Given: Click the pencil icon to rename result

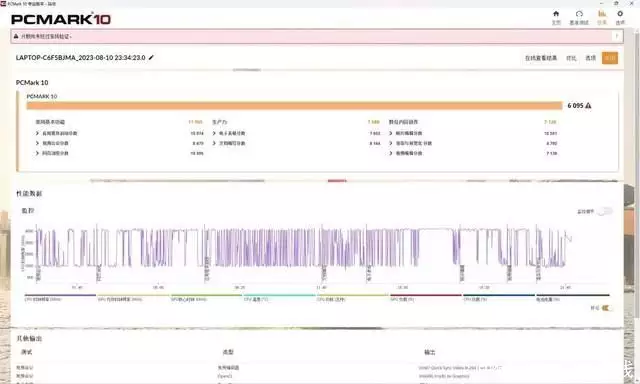Looking at the screenshot, I should 151,58.
